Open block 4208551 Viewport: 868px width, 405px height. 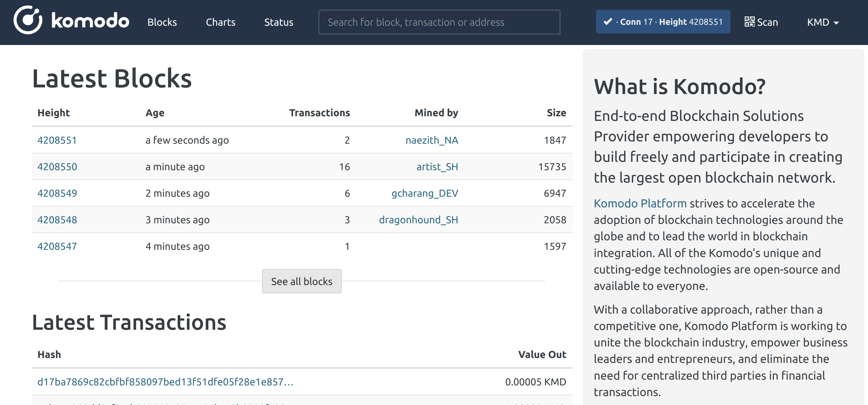[x=57, y=140]
